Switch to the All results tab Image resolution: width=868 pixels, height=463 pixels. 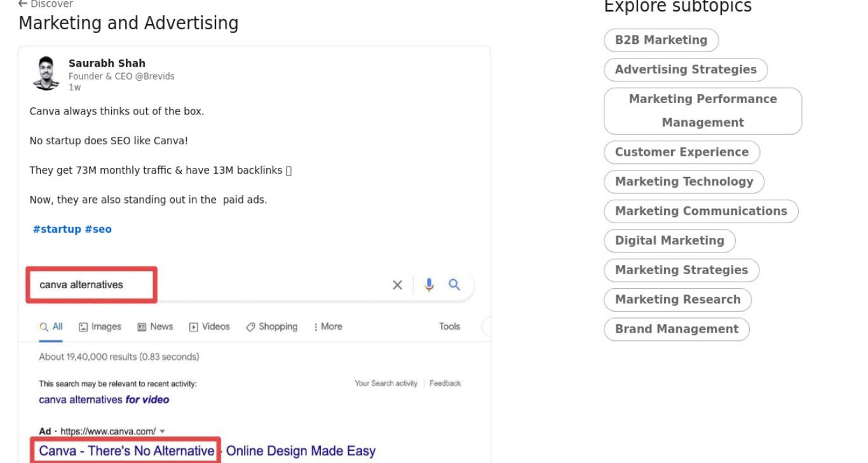51,326
